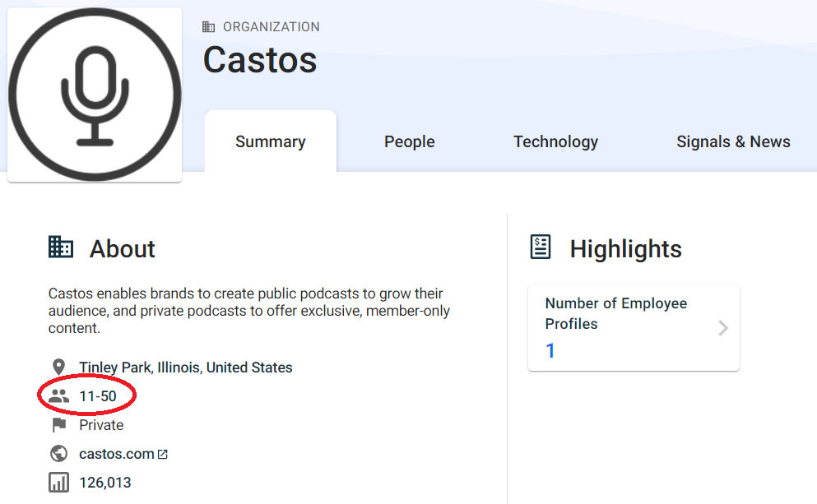Click the flag icon beside Private

(58, 425)
